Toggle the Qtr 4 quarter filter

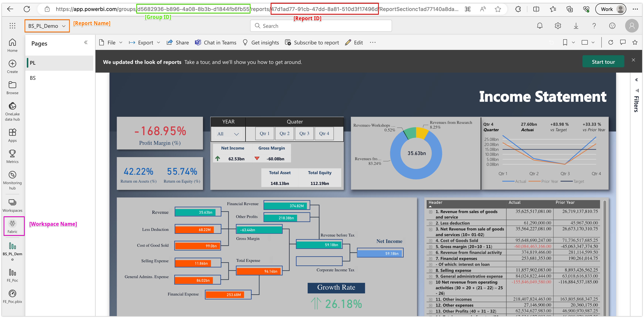324,133
